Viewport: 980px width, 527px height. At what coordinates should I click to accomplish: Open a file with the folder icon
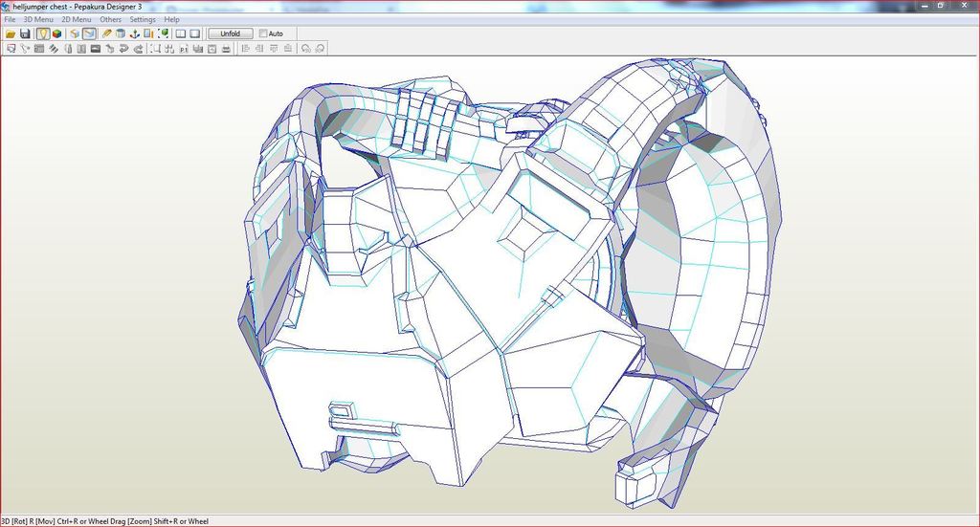pos(11,33)
